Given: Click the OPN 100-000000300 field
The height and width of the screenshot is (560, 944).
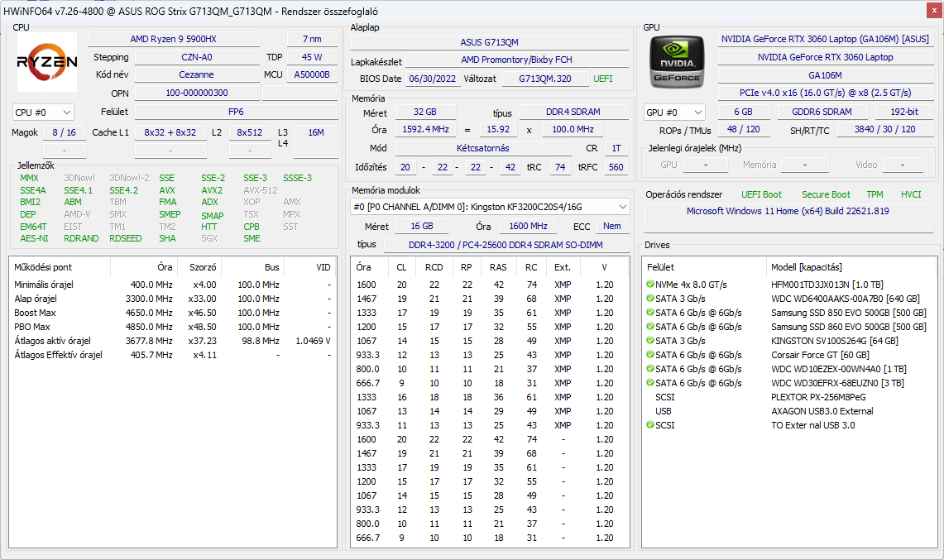Looking at the screenshot, I should [x=197, y=93].
